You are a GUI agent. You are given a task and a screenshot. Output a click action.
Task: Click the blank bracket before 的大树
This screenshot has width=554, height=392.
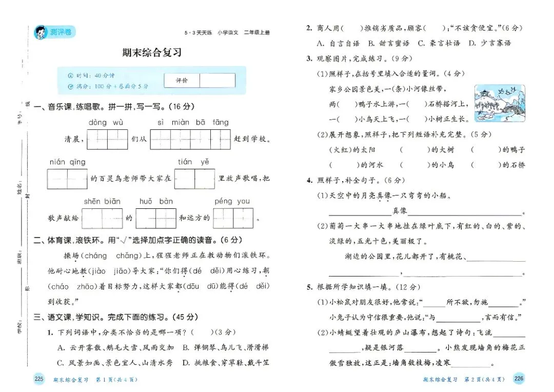click(415, 150)
